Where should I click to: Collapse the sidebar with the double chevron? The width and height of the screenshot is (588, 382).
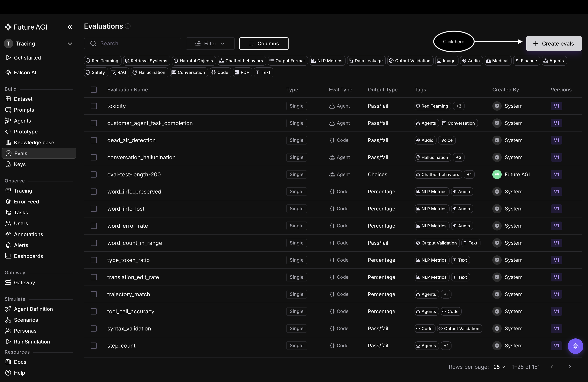70,27
